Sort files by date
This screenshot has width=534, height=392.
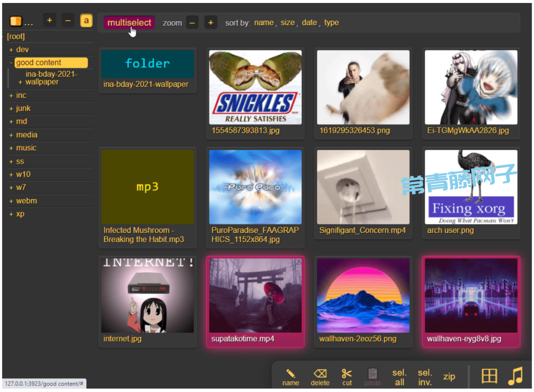click(x=309, y=23)
